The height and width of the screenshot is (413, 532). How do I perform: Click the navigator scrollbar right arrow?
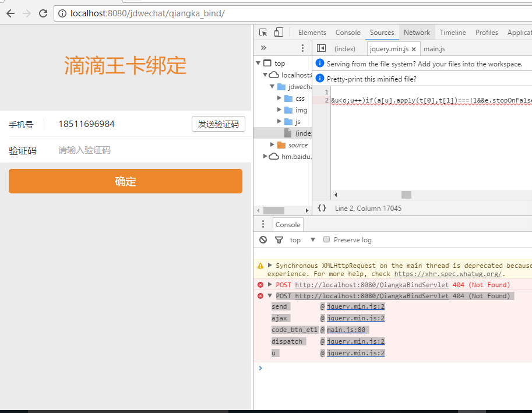click(306, 210)
